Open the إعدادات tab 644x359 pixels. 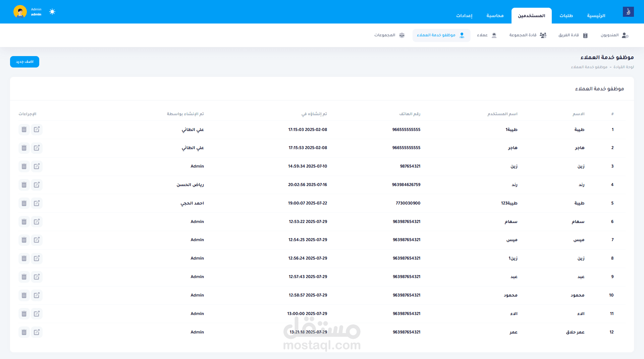pyautogui.click(x=464, y=16)
